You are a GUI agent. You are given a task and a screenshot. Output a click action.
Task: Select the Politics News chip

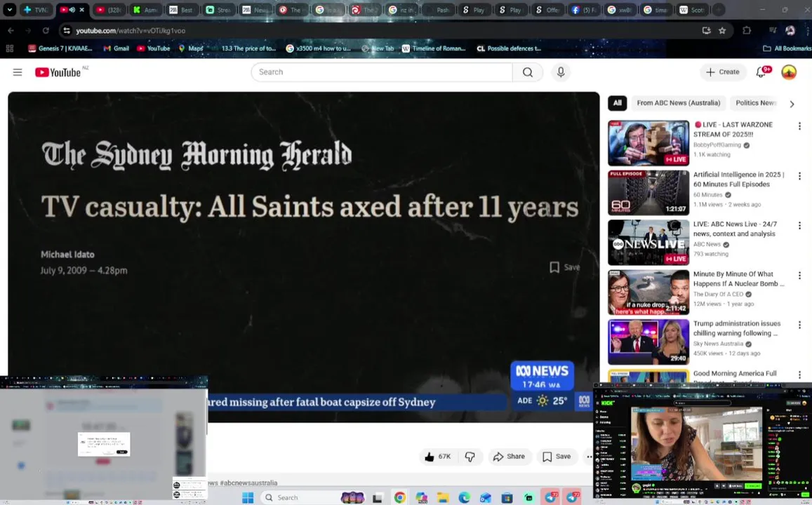pyautogui.click(x=756, y=103)
